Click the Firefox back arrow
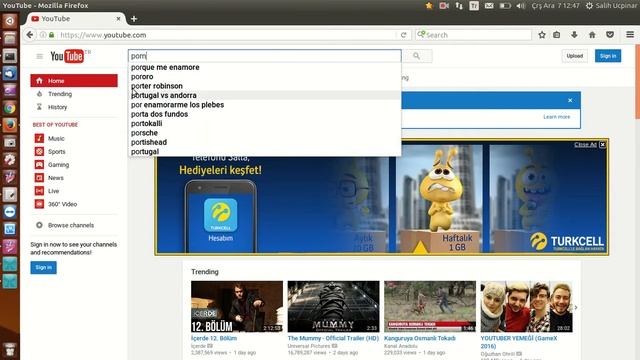Image resolution: width=640 pixels, height=360 pixels. pyautogui.click(x=30, y=35)
